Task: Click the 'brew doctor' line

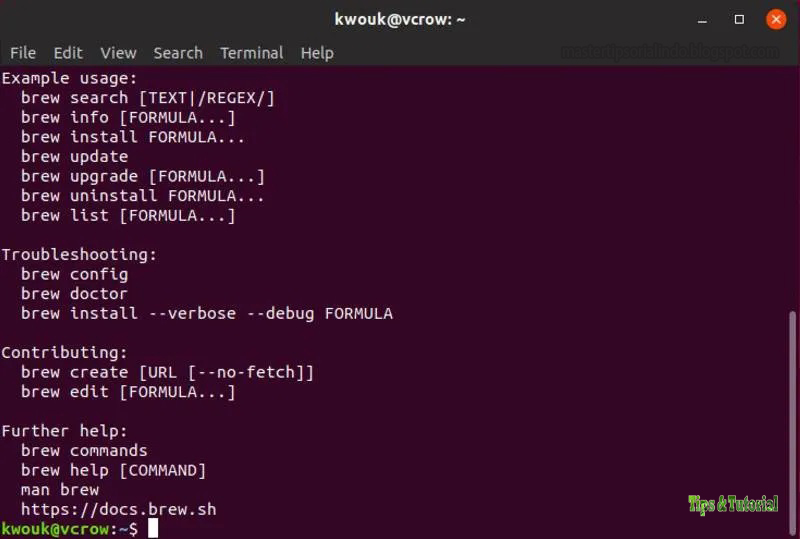Action: [74, 293]
